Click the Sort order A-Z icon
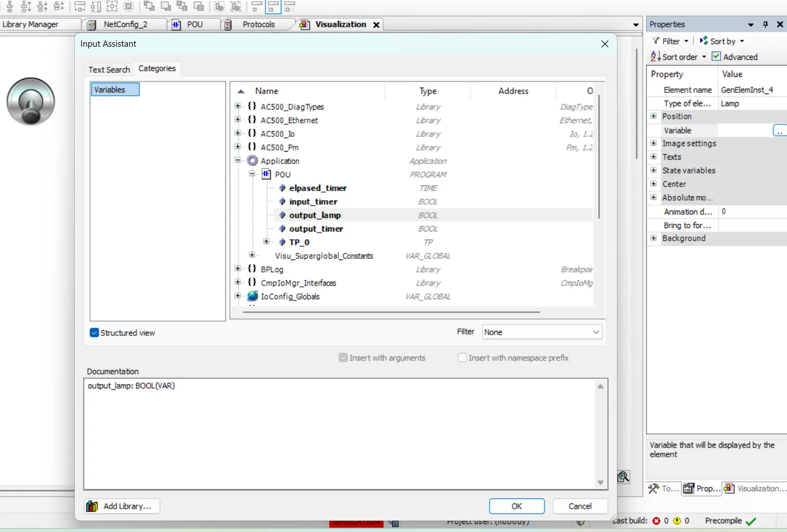Screen dimensions: 787x532 (655, 56)
